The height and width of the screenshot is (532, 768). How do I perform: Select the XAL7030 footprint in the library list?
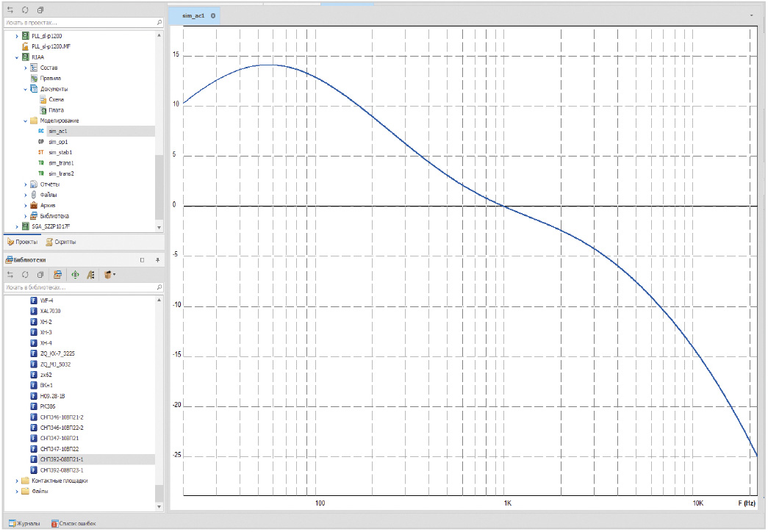(x=50, y=311)
